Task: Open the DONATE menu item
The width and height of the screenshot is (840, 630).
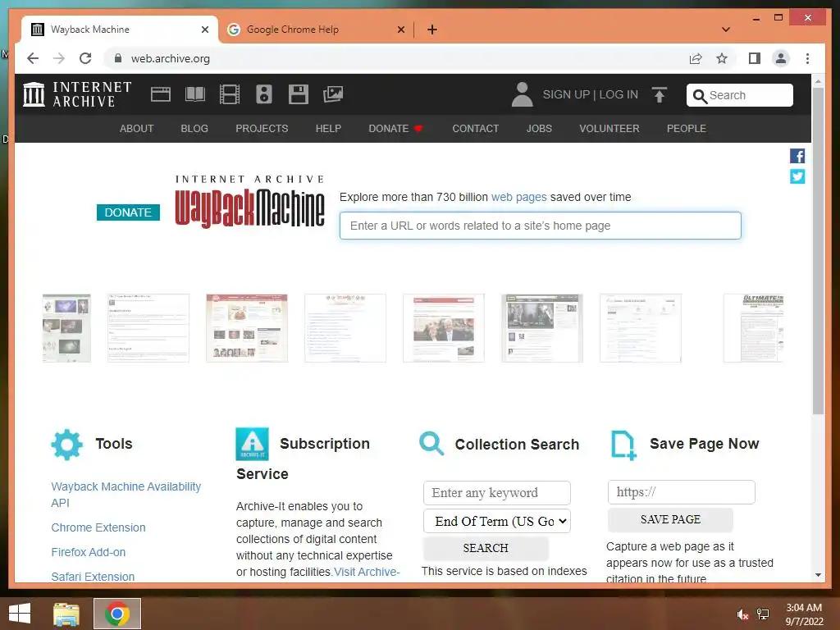Action: click(396, 129)
